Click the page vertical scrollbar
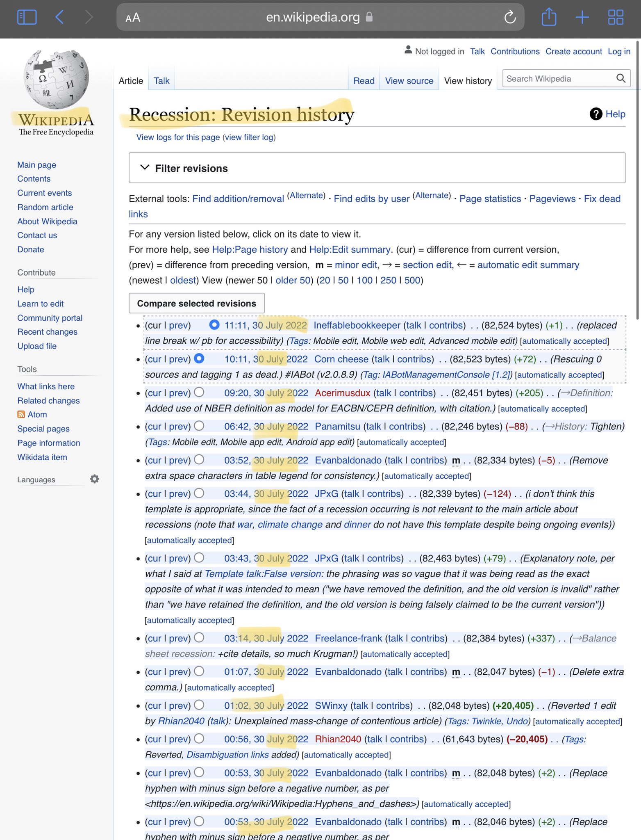Viewport: 641px width, 840px height. click(638, 180)
